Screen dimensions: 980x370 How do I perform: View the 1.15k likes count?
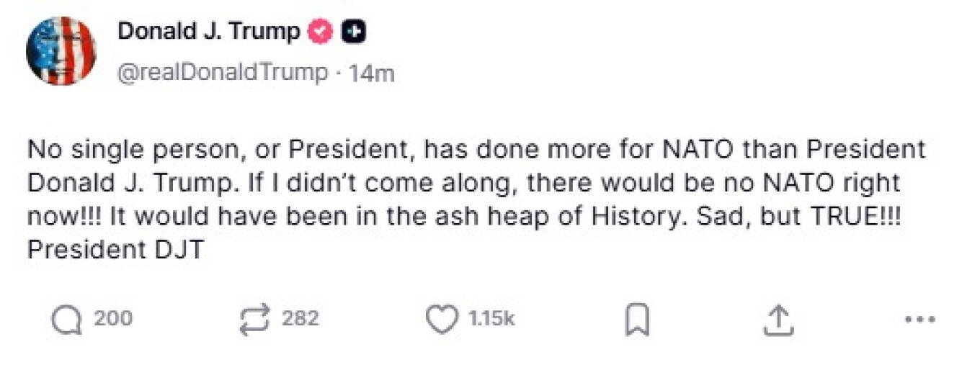491,318
